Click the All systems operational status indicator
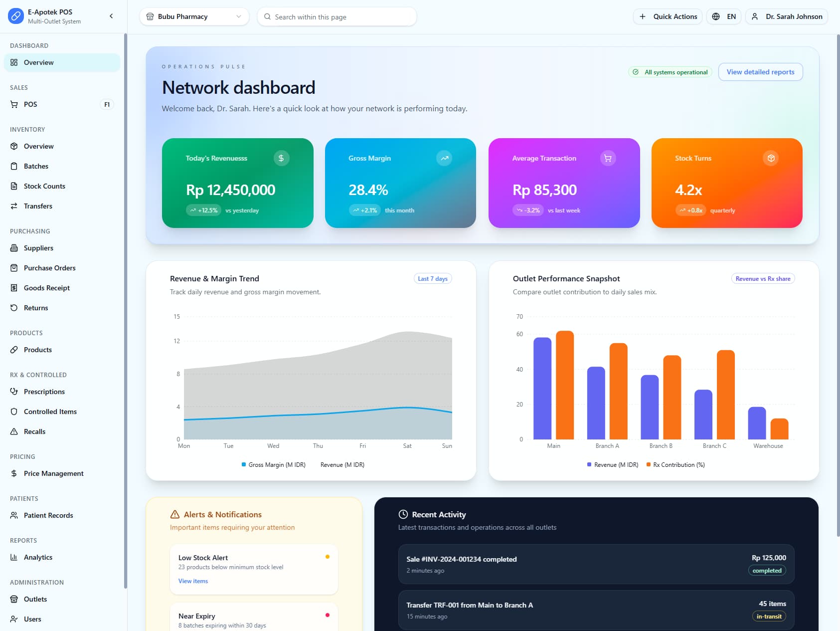This screenshot has height=631, width=840. coord(670,72)
